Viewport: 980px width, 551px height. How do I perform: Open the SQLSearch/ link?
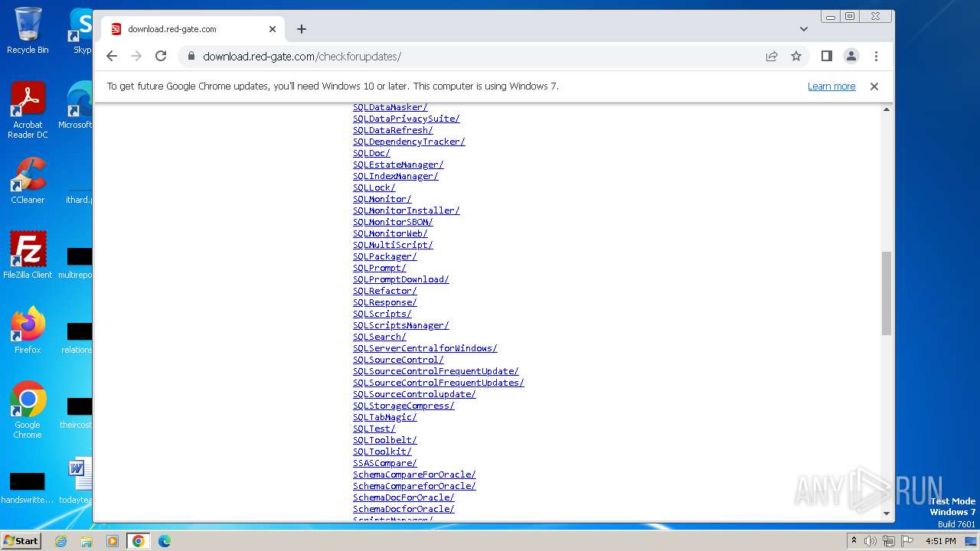click(x=380, y=337)
